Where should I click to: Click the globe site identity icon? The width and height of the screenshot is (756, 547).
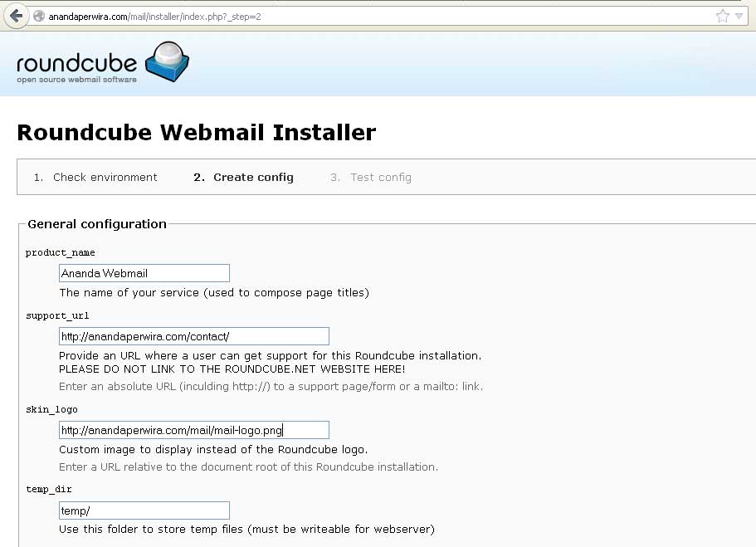pyautogui.click(x=39, y=17)
